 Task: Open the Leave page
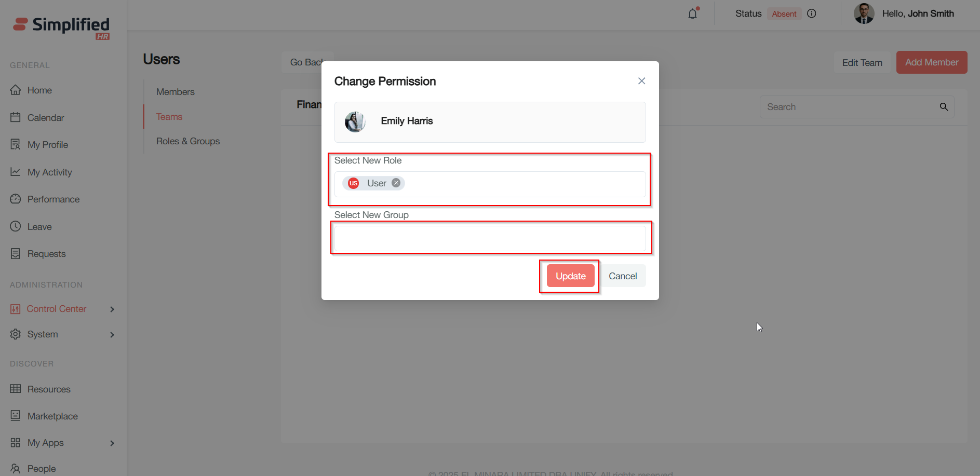(x=39, y=227)
